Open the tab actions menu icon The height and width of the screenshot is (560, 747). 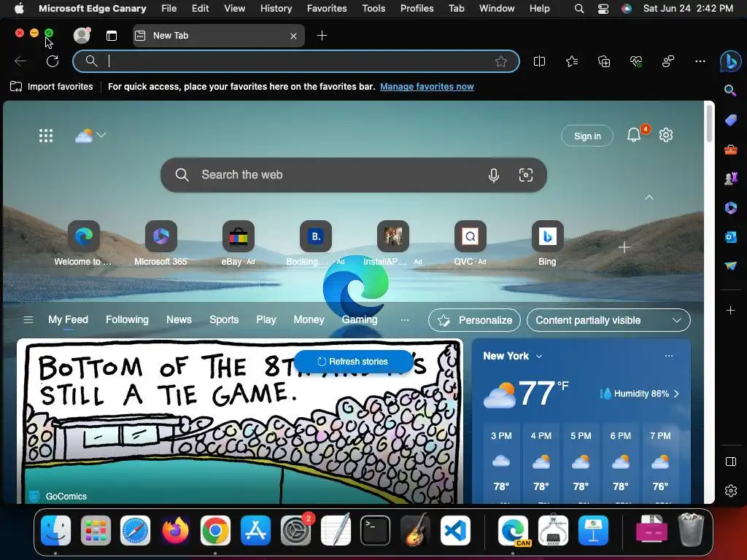pyautogui.click(x=112, y=36)
